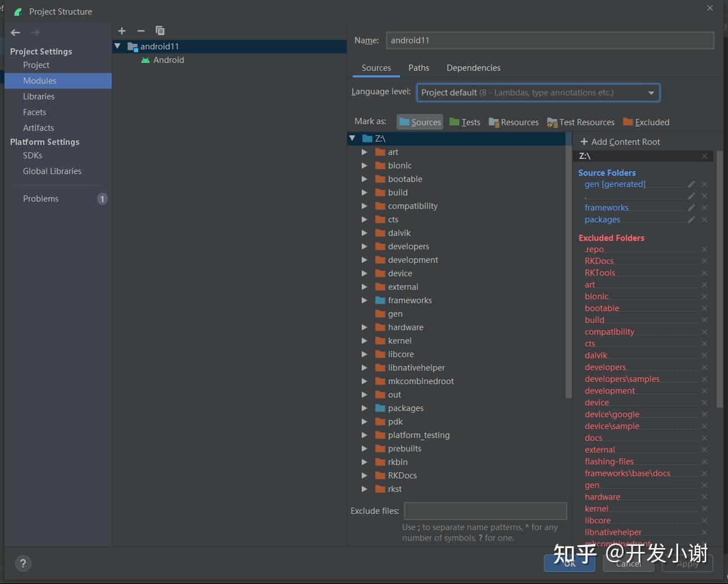The width and height of the screenshot is (728, 584).
Task: Copy the android11 module using the copy icon
Action: pyautogui.click(x=160, y=31)
